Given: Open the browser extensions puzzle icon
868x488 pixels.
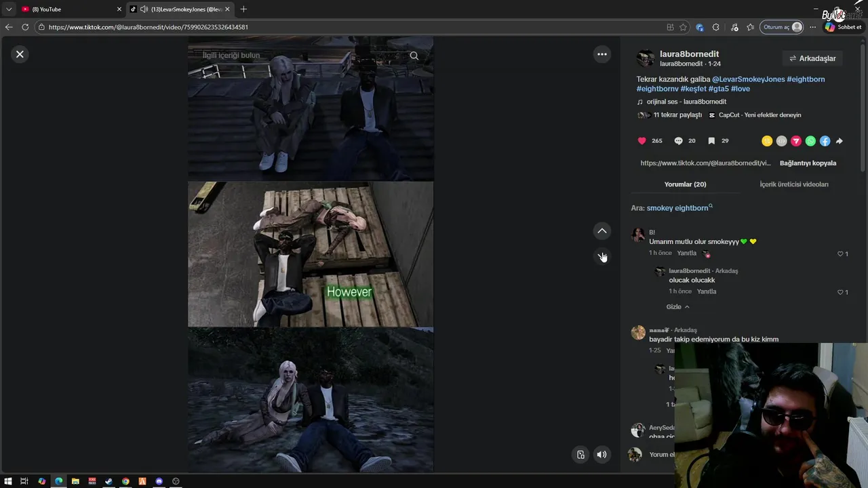Looking at the screenshot, I should coord(716,27).
